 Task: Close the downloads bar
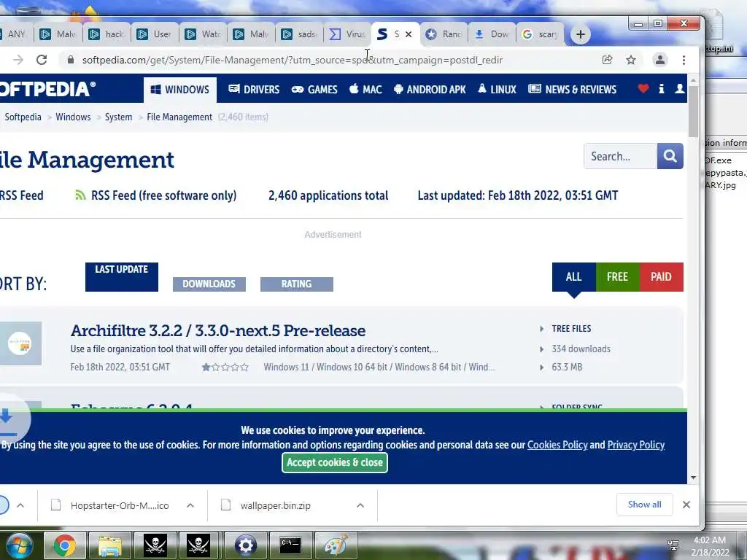click(686, 505)
